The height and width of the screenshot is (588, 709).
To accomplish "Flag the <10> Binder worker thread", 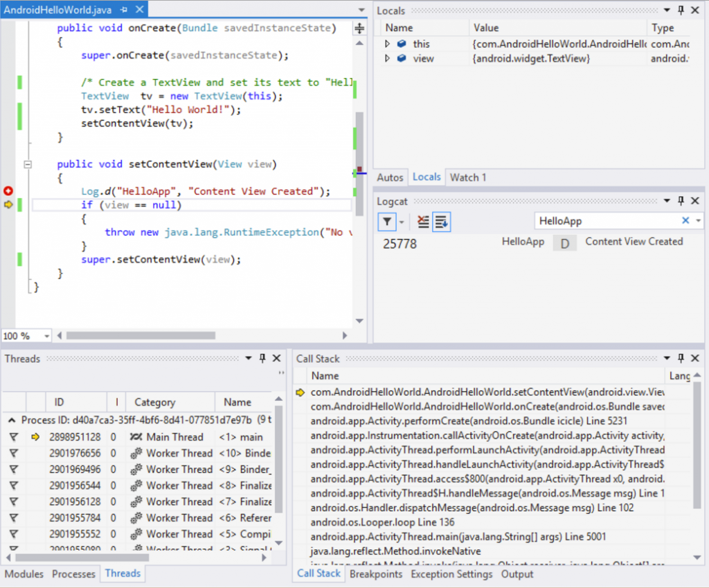I will [15, 453].
